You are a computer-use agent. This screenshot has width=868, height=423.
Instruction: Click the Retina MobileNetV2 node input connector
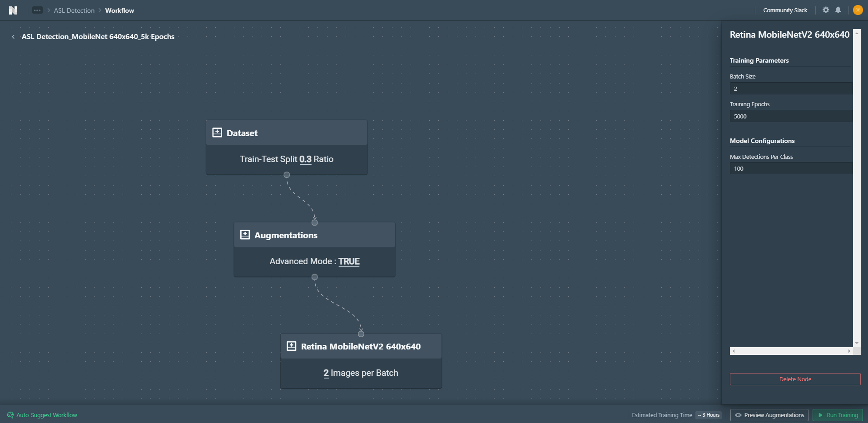coord(361,334)
